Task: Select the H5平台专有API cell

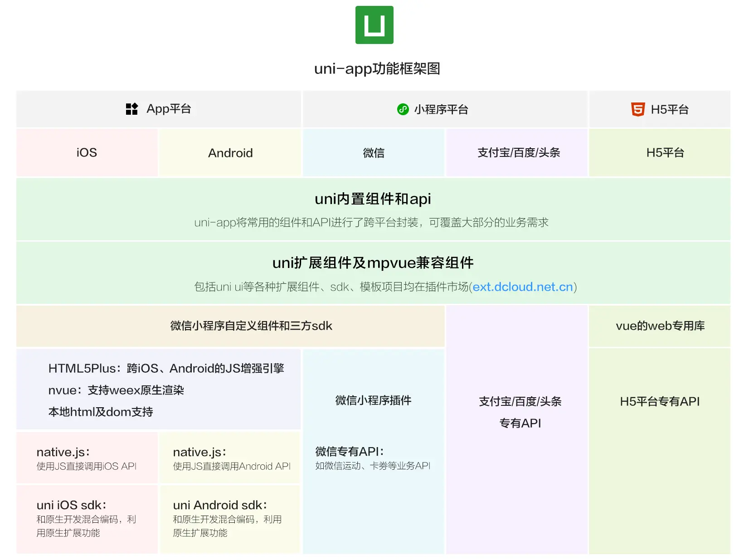Action: (660, 402)
